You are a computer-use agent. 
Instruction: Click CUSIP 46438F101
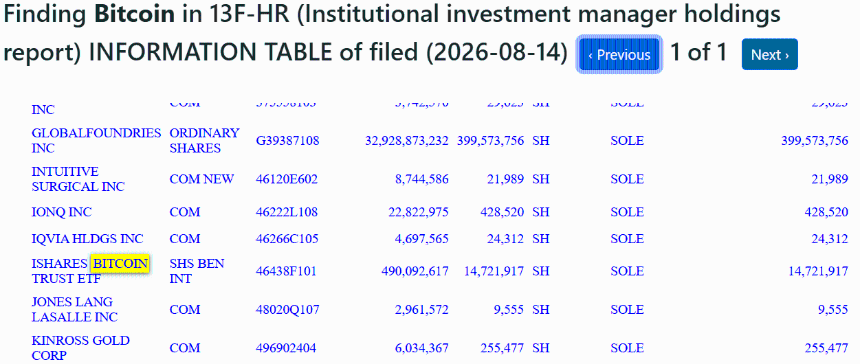pyautogui.click(x=286, y=271)
